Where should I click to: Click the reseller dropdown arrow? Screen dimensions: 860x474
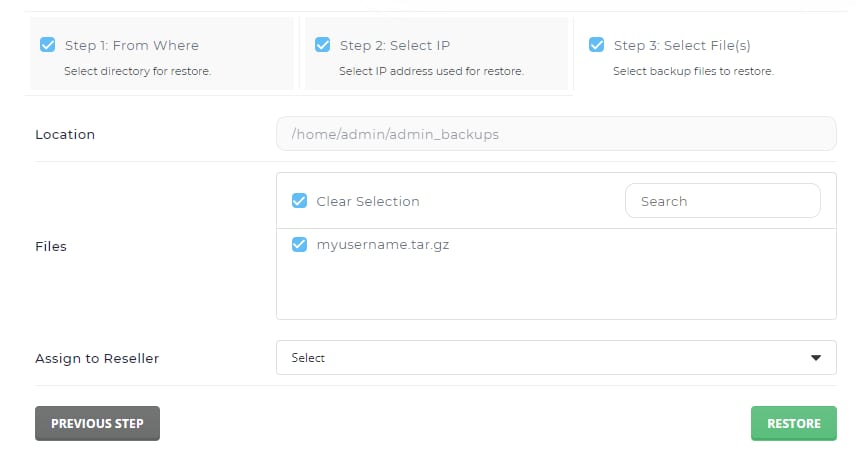[x=816, y=357]
